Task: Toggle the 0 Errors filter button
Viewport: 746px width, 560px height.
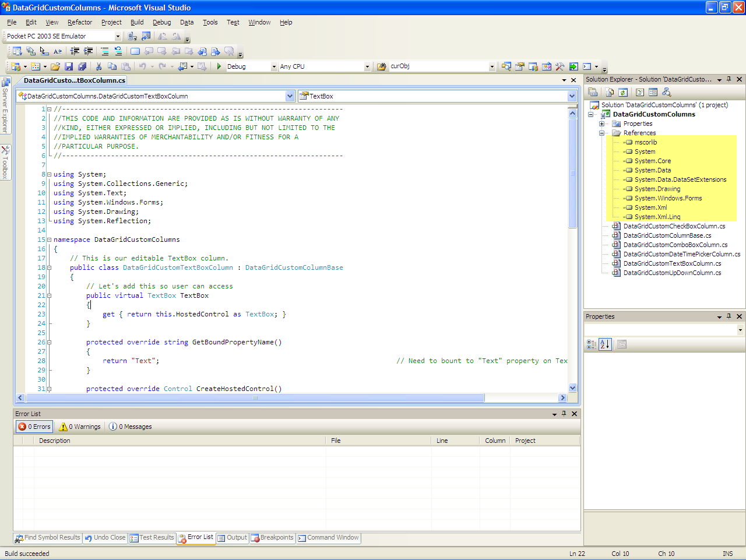Action: [34, 427]
